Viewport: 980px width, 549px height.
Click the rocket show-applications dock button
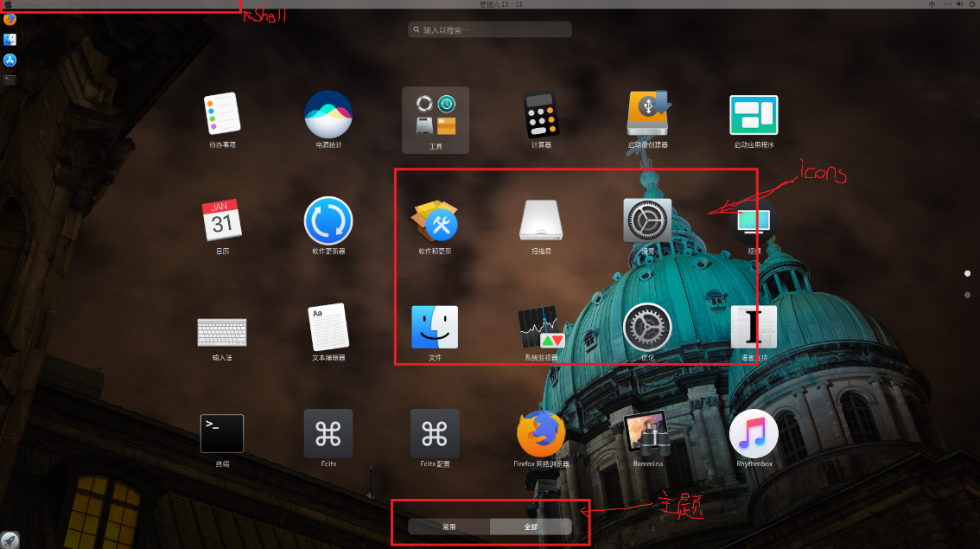click(x=10, y=539)
